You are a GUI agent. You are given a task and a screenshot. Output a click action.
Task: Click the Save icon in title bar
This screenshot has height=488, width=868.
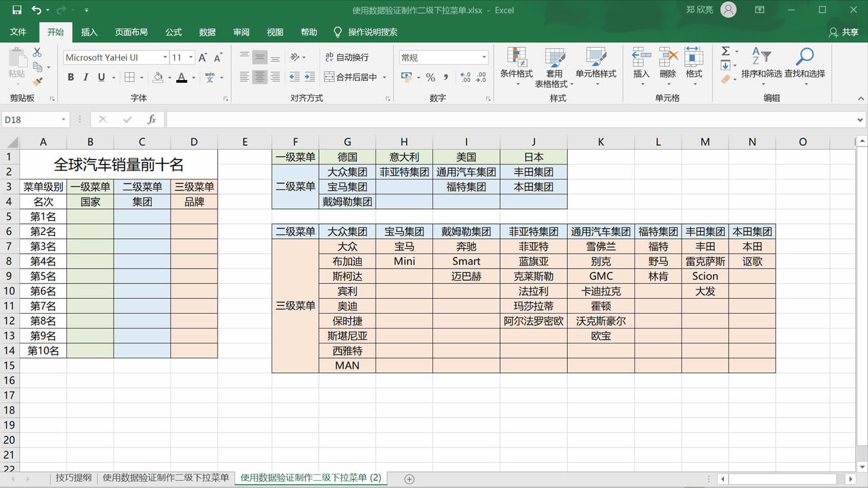(x=17, y=10)
